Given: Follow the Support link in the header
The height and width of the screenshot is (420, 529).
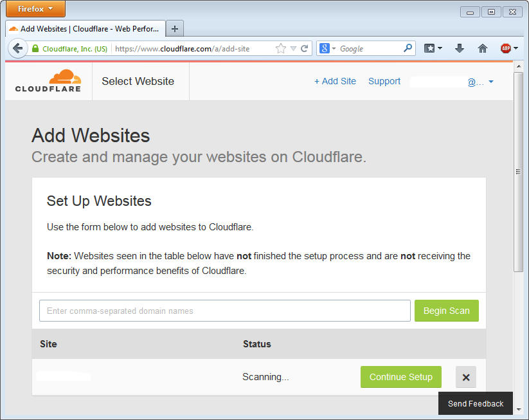Looking at the screenshot, I should (x=384, y=82).
